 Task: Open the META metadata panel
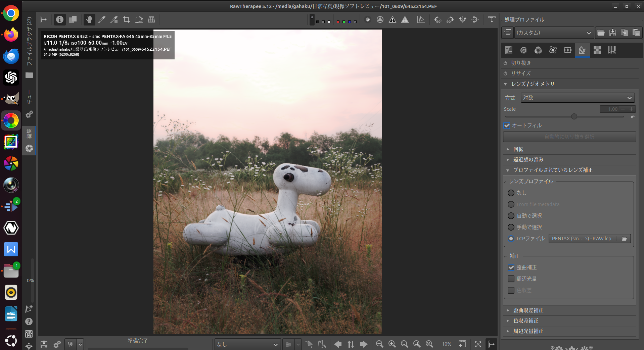pos(611,50)
